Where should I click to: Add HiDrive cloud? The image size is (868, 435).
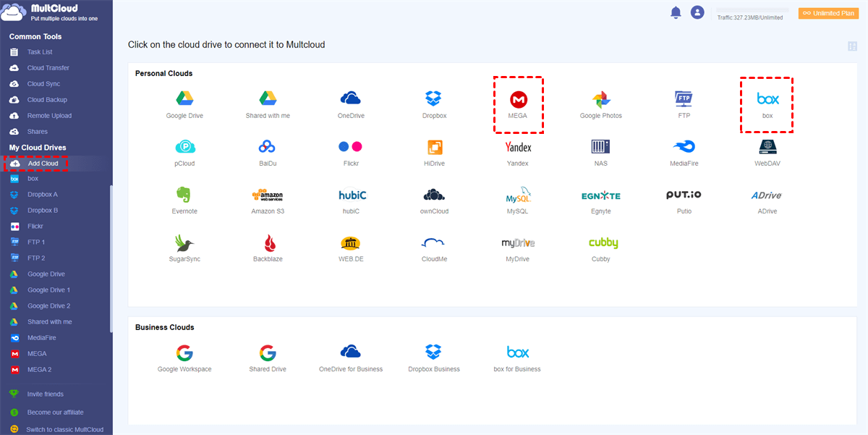point(434,153)
